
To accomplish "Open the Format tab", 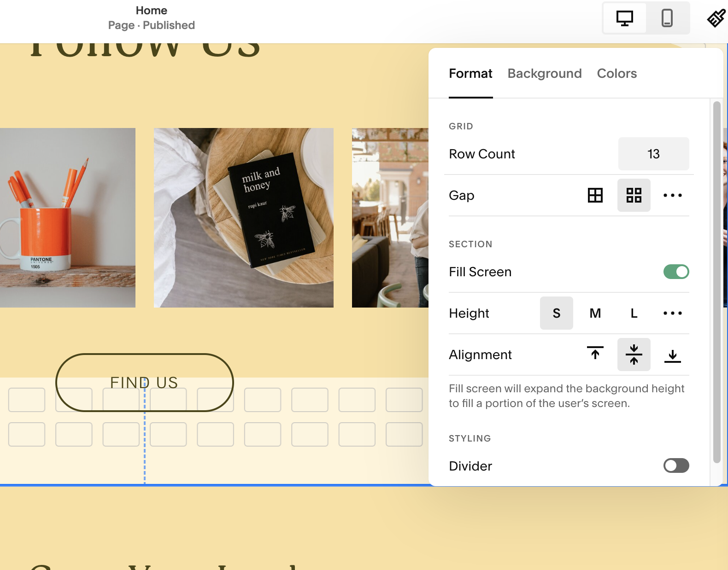I will tap(470, 74).
